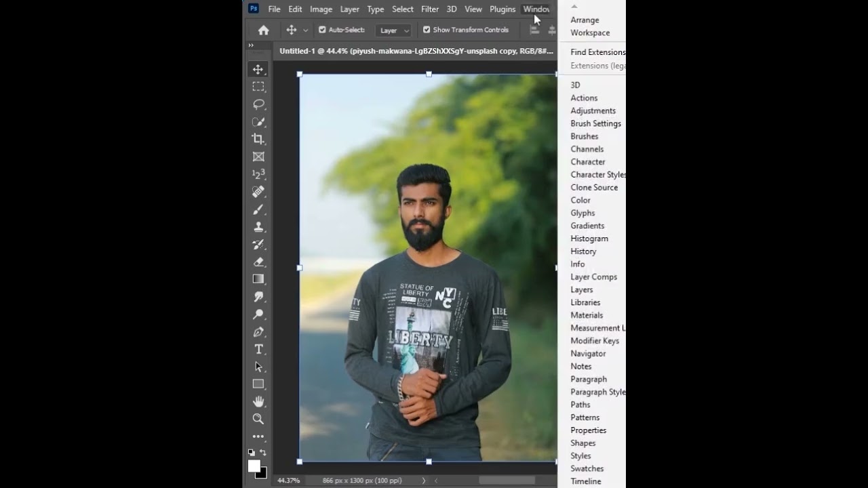
Task: Toggle the Auto-Select checkbox
Action: pos(322,30)
